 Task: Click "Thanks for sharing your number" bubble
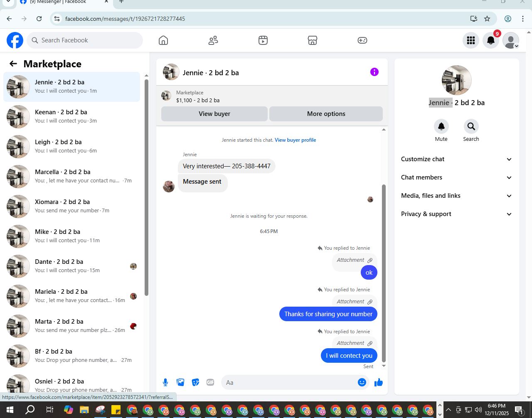click(x=328, y=314)
